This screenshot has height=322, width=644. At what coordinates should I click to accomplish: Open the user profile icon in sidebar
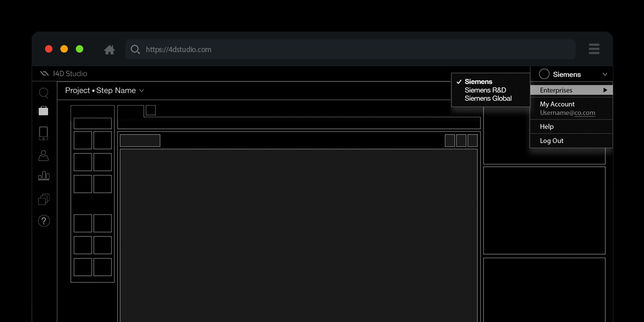(43, 156)
